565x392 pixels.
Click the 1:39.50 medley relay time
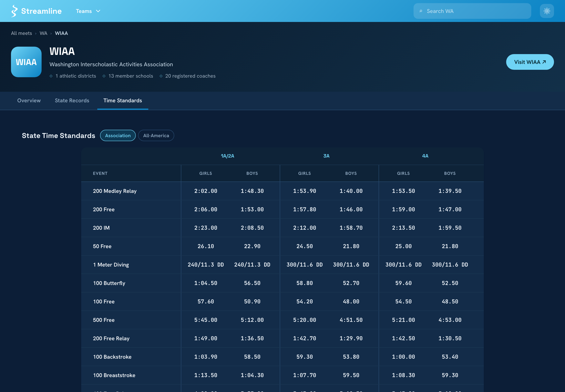pyautogui.click(x=450, y=191)
